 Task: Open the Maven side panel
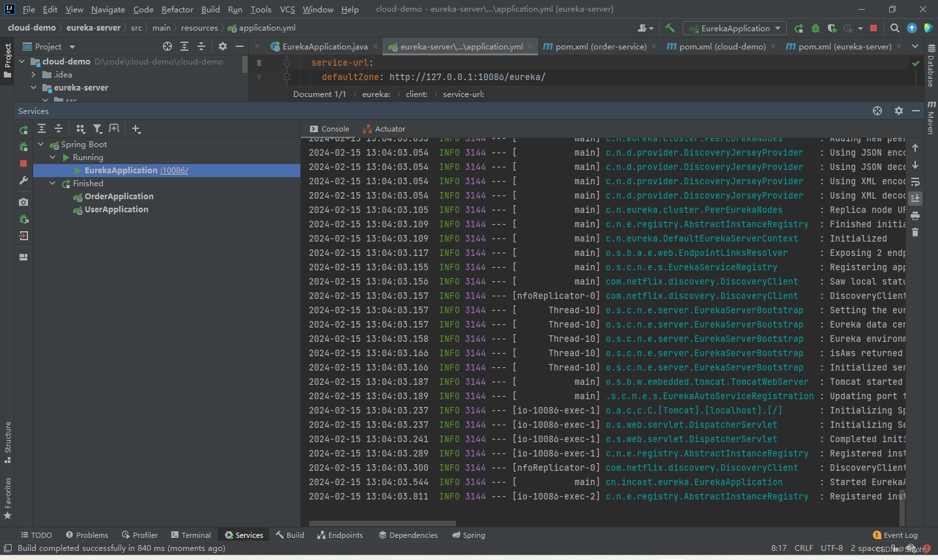pos(931,117)
